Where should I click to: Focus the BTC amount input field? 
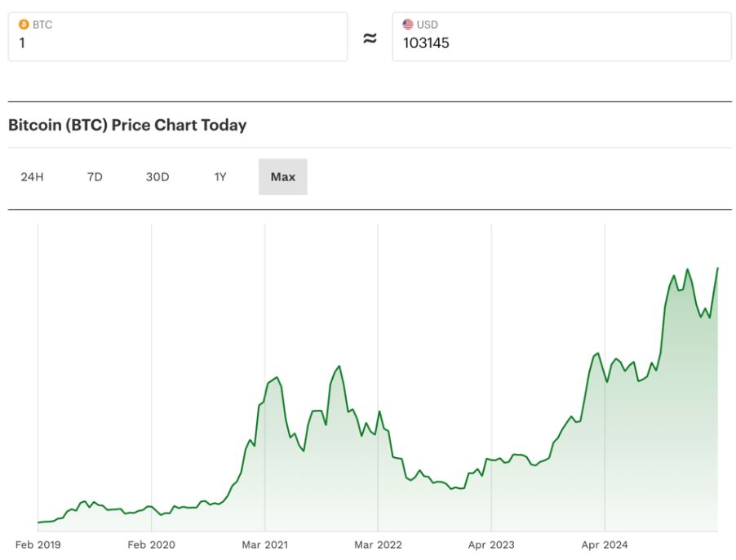(x=178, y=37)
